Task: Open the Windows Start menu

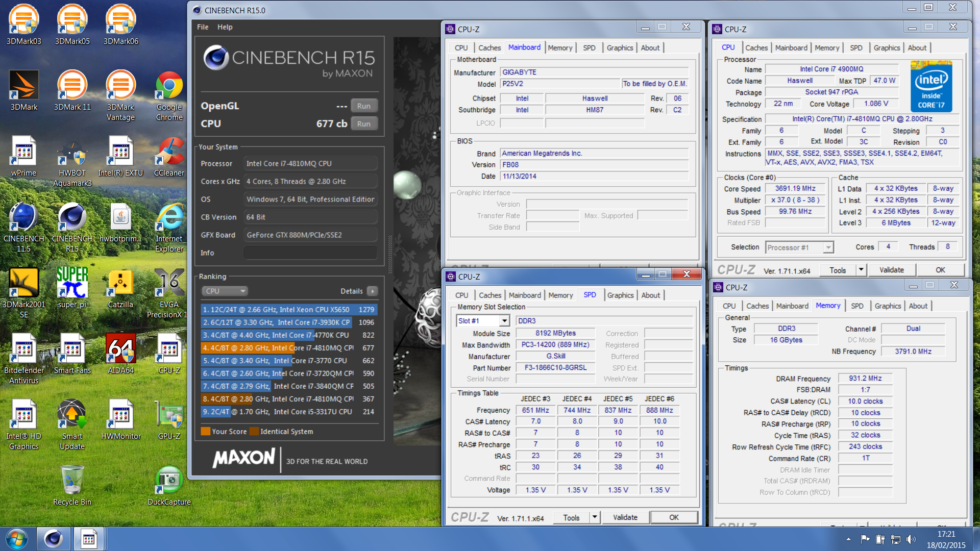Action: [x=17, y=539]
